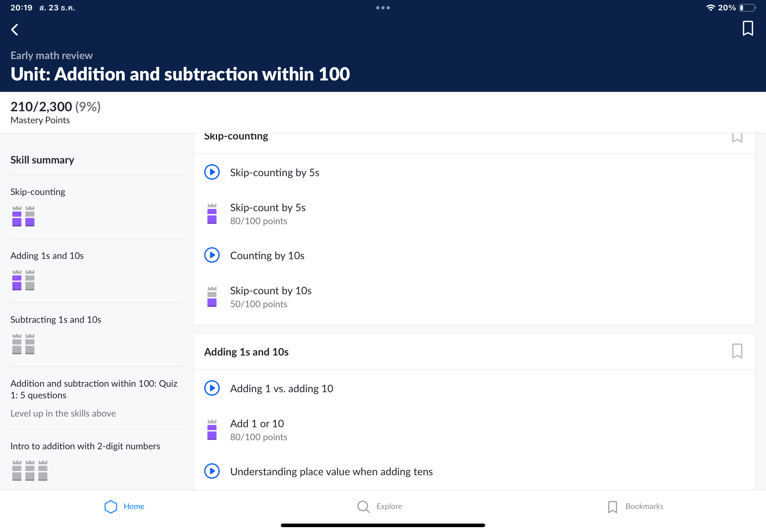Tap the three-dot multitasking indicator at top
The height and width of the screenshot is (532, 766).
click(383, 8)
